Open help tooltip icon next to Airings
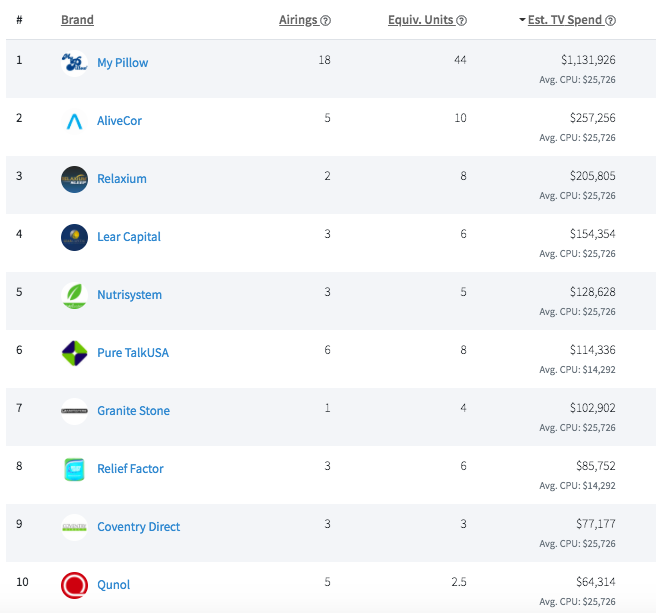The height and width of the screenshot is (613, 656). pyautogui.click(x=325, y=21)
